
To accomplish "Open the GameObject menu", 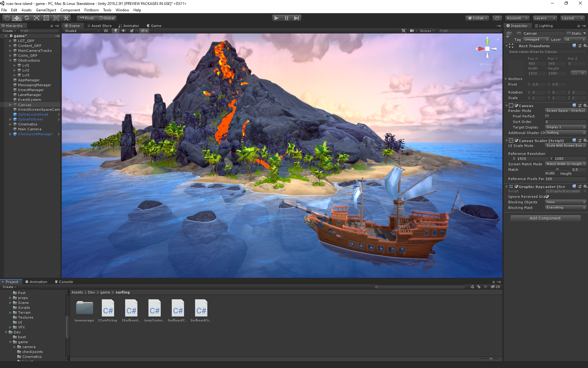I will click(46, 10).
